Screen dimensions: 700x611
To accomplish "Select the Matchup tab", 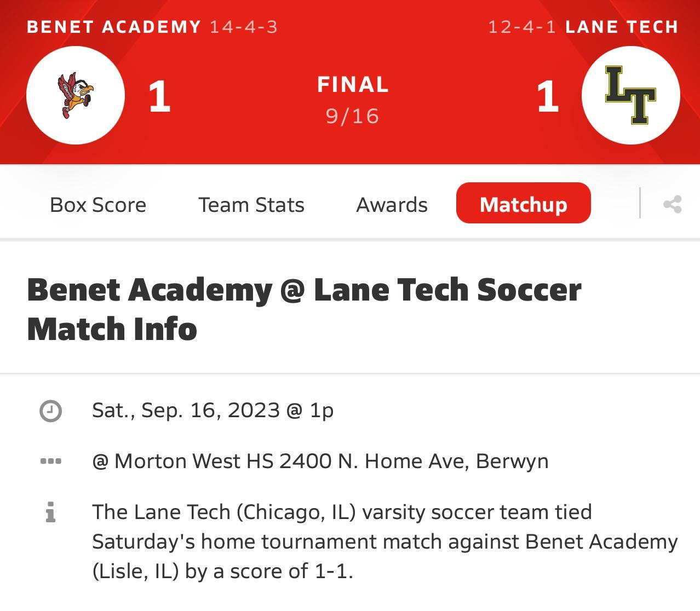I will (523, 203).
